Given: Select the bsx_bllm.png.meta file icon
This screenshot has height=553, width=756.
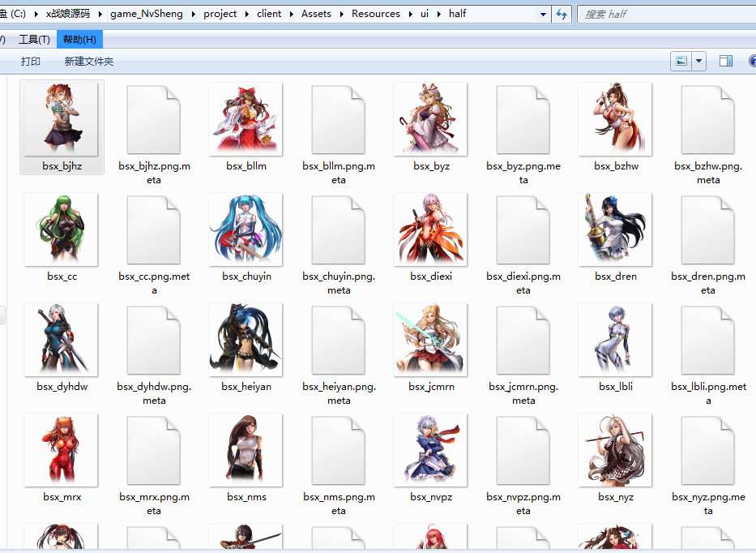Looking at the screenshot, I should [339, 120].
